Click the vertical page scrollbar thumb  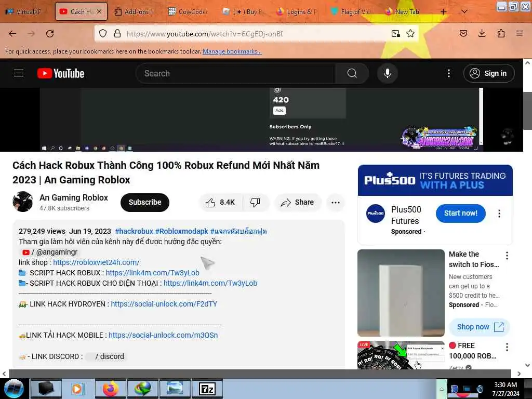click(x=527, y=111)
